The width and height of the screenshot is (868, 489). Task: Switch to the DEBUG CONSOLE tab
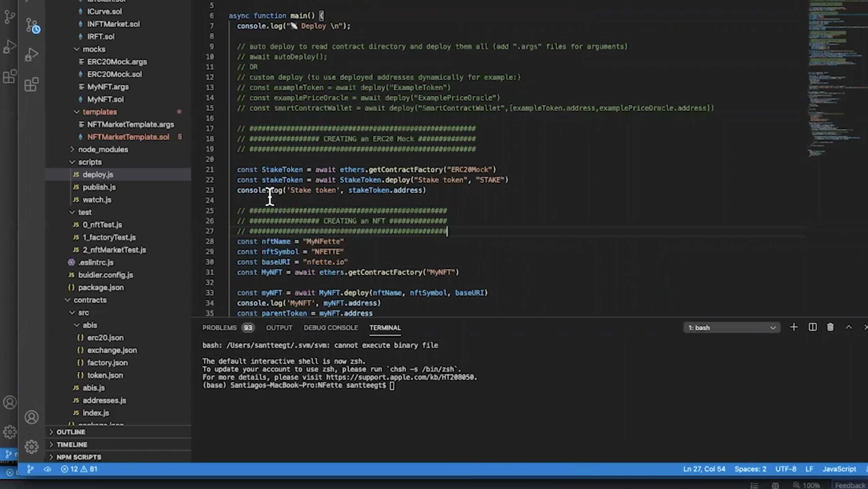pyautogui.click(x=331, y=328)
